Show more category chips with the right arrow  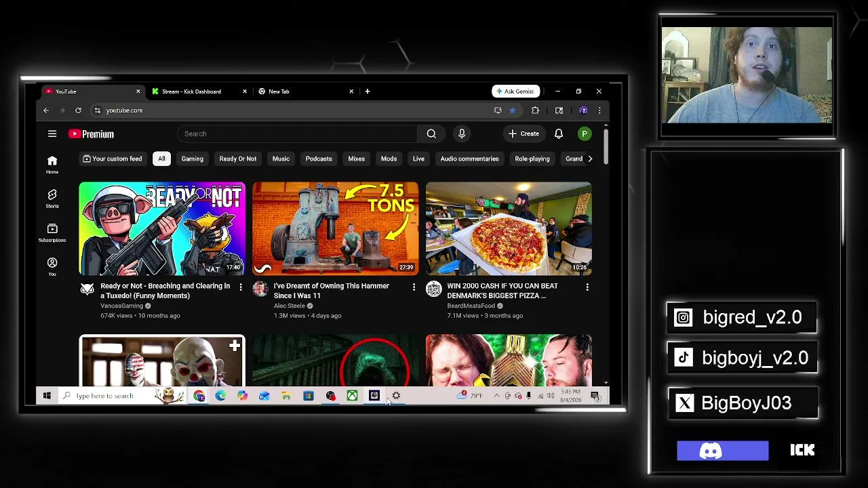[x=590, y=159]
